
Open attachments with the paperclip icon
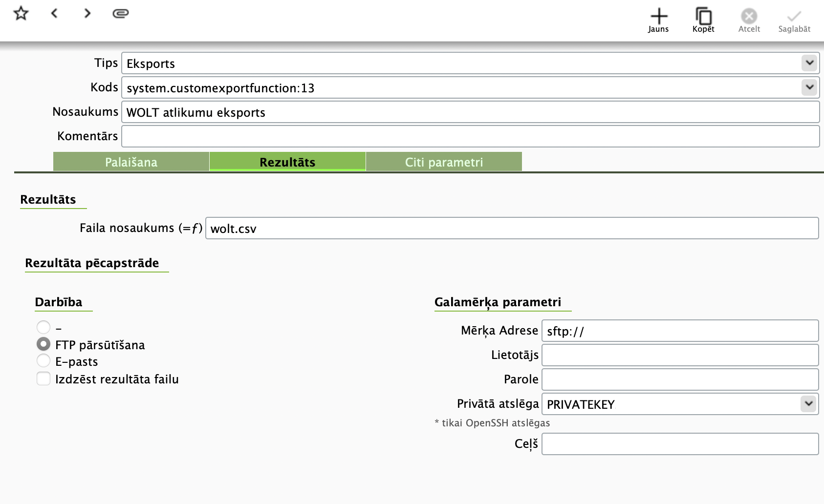tap(120, 13)
